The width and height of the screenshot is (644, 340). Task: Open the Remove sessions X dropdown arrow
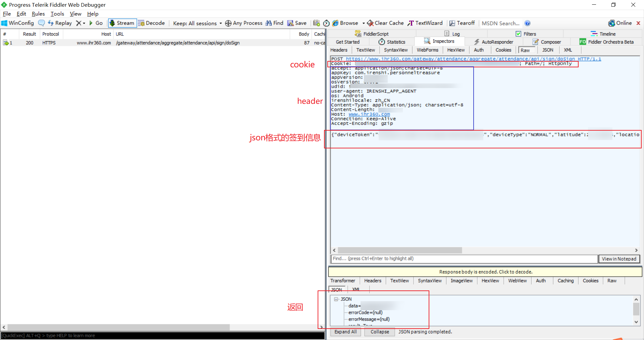pos(84,23)
